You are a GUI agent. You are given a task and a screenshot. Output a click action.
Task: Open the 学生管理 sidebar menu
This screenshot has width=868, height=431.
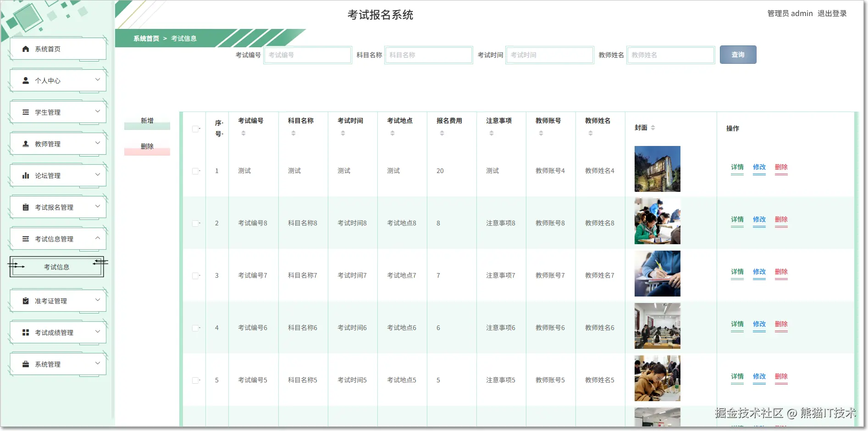pos(58,112)
